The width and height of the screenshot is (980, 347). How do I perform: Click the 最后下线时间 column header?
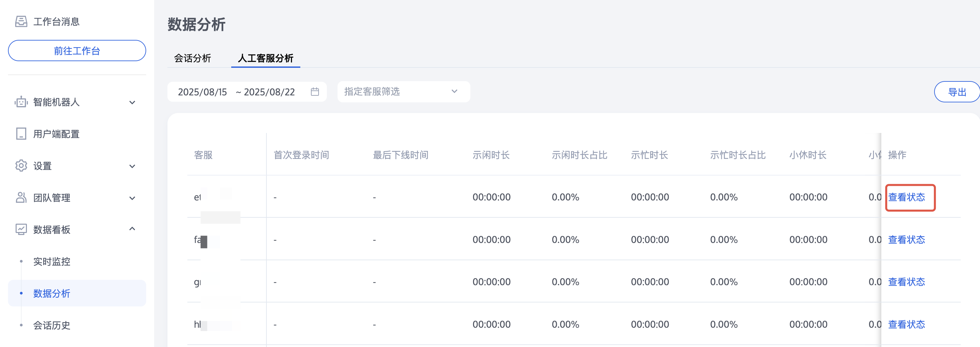[x=401, y=155]
